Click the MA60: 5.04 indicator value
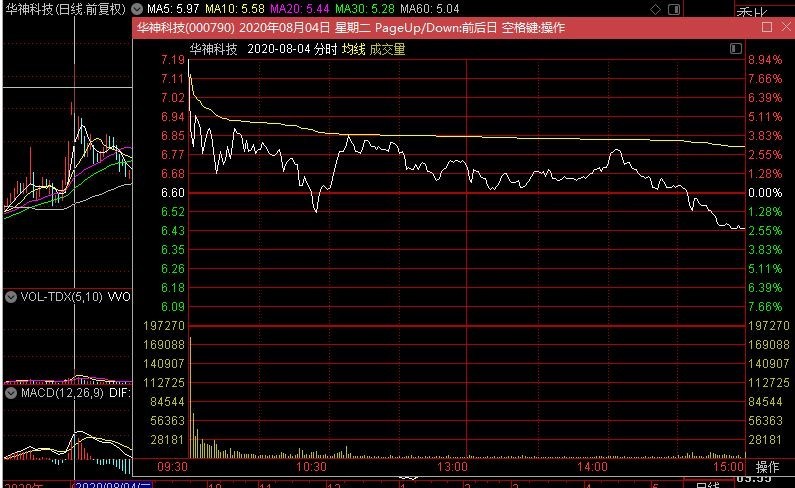This screenshot has width=795, height=488. (x=429, y=9)
